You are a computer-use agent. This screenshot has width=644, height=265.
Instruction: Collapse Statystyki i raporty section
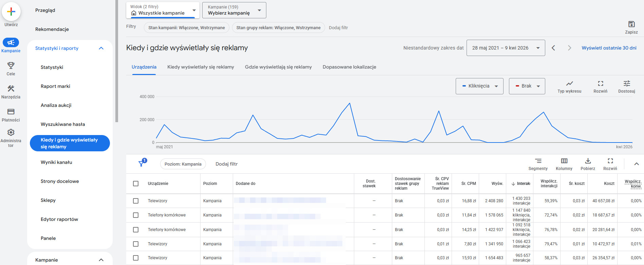[x=101, y=48]
